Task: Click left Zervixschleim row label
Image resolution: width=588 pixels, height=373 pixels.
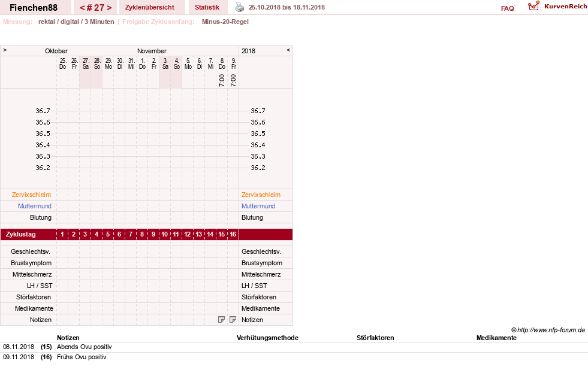Action: coord(32,195)
